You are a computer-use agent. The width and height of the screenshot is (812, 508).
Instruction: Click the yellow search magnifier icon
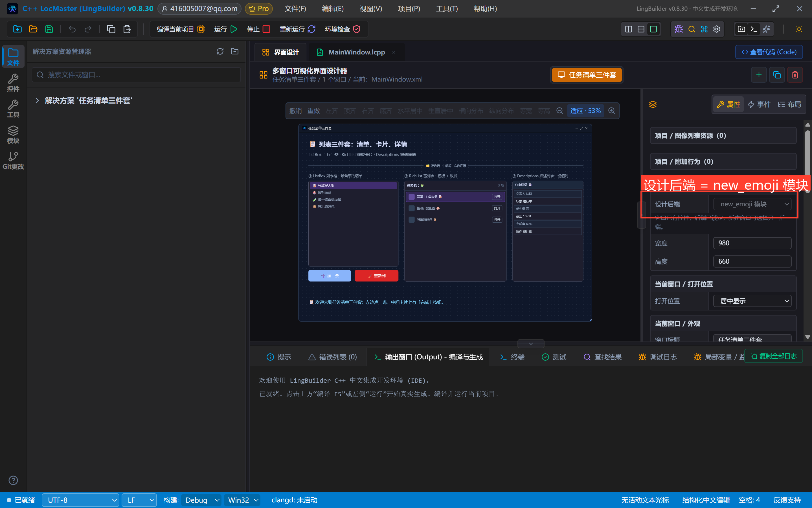[x=692, y=29]
